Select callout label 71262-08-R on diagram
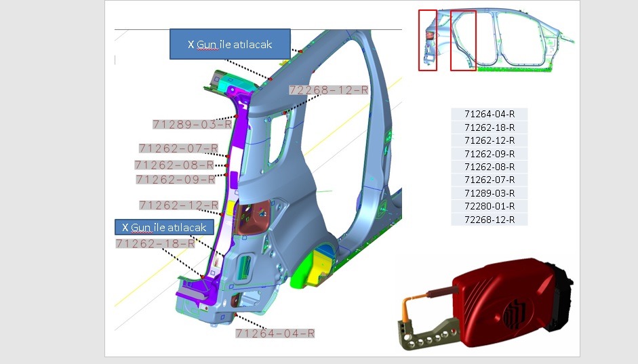638x364 pixels. 174,165
